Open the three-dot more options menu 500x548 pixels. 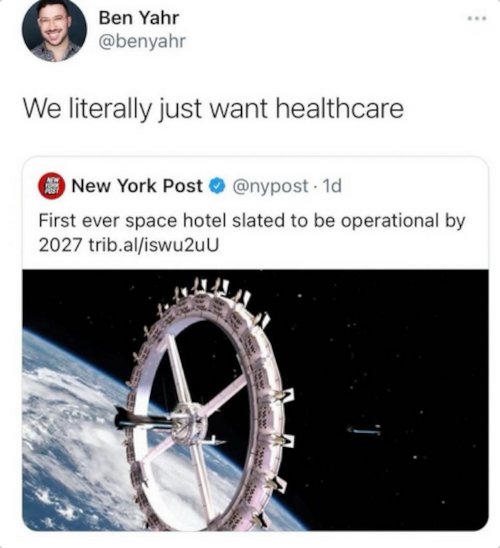pos(477,18)
